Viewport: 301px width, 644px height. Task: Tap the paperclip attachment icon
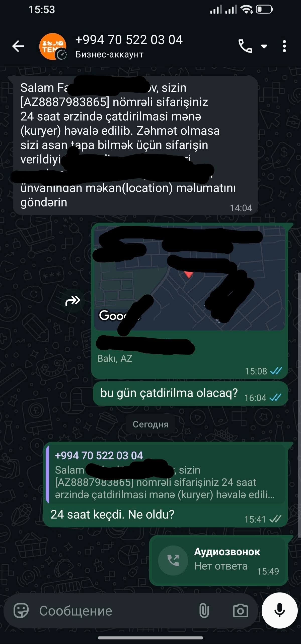(x=204, y=611)
